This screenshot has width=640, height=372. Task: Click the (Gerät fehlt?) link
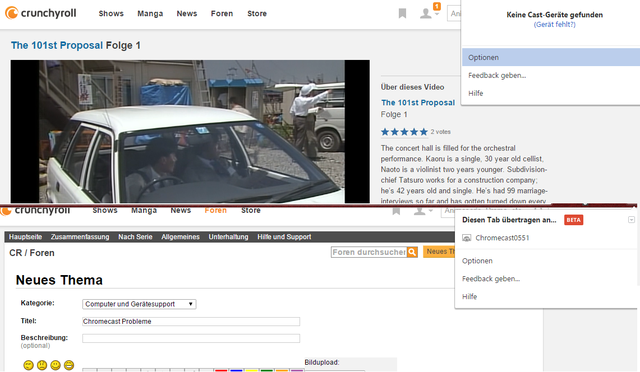(555, 25)
